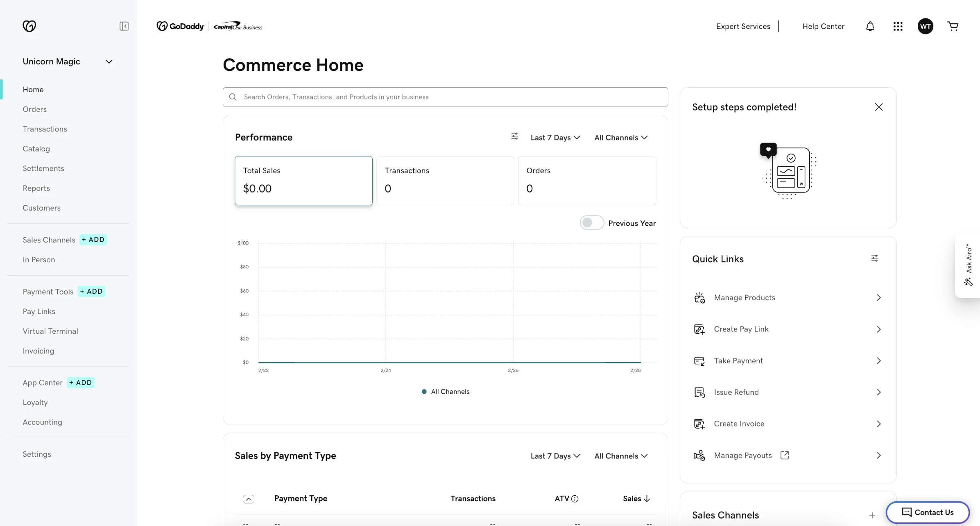Viewport: 980px width, 526px height.
Task: Open Sales by Payment Type All Channels dropdown
Action: click(621, 456)
